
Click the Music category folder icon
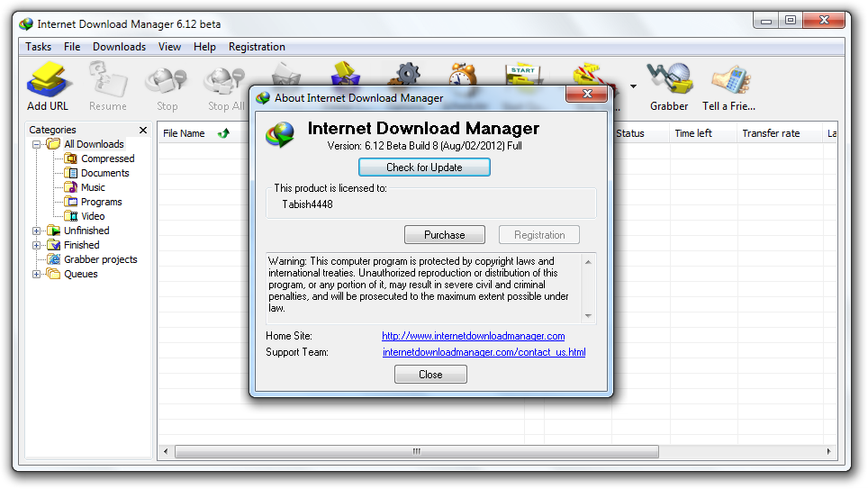click(71, 187)
